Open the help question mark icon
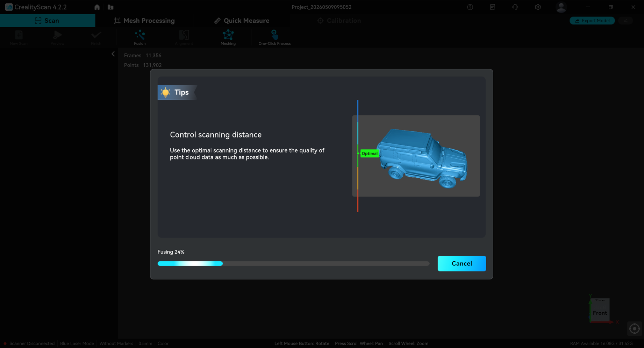 (470, 7)
